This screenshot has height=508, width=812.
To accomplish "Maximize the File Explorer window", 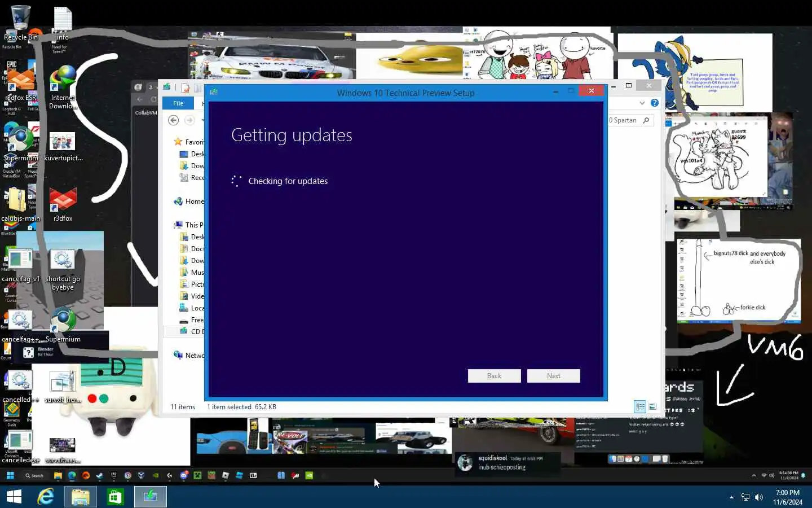I will pyautogui.click(x=629, y=85).
